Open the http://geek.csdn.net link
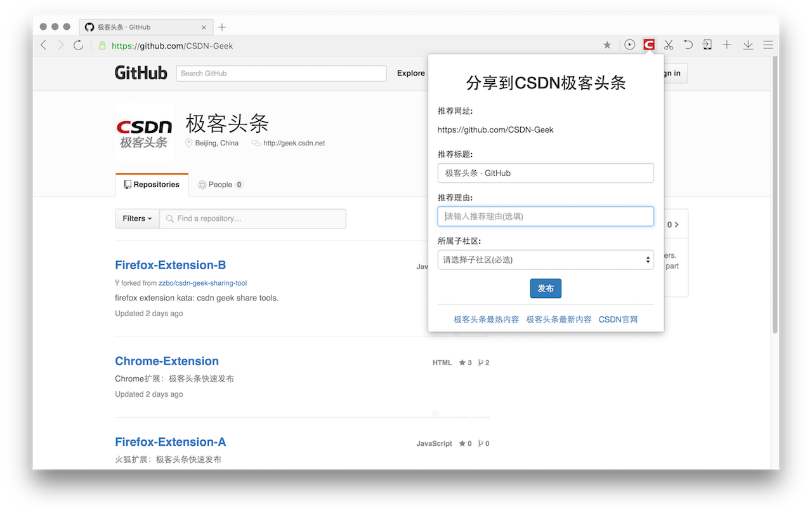The image size is (812, 508). 294,143
